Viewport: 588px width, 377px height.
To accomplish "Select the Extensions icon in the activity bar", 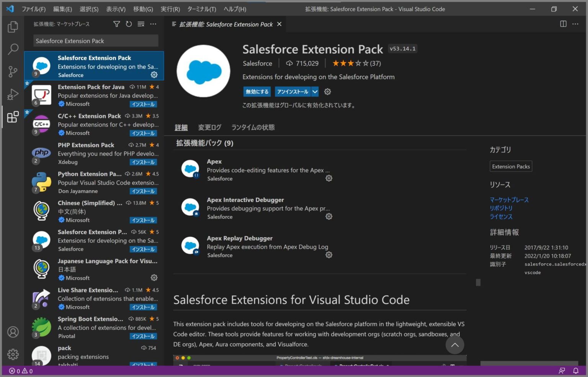I will 13,117.
